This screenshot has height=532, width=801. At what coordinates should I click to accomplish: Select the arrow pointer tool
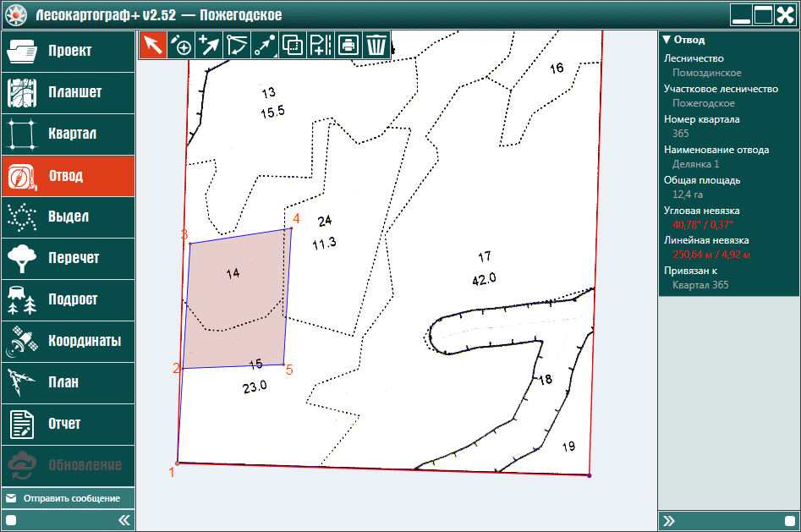153,45
